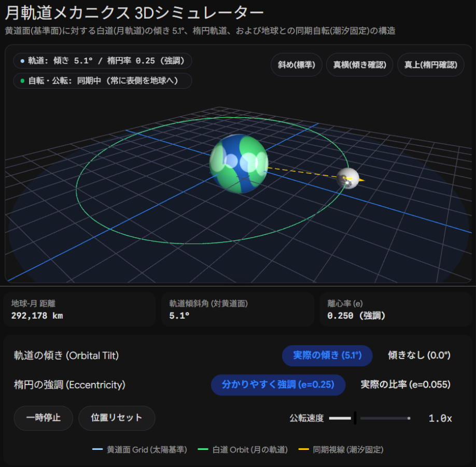This screenshot has height=467, width=476.
Task: Click the 自転・公転: 同期中 status pill
Action: tap(103, 81)
